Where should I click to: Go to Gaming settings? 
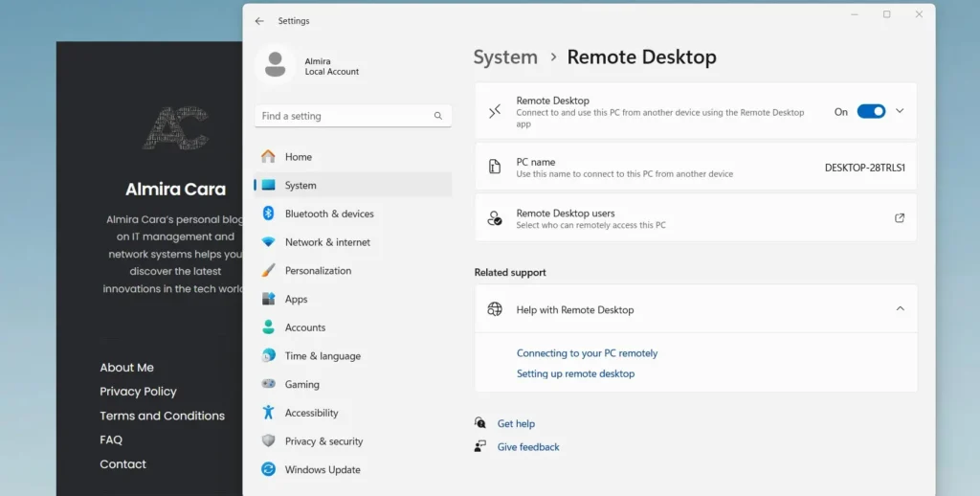[x=352, y=384]
